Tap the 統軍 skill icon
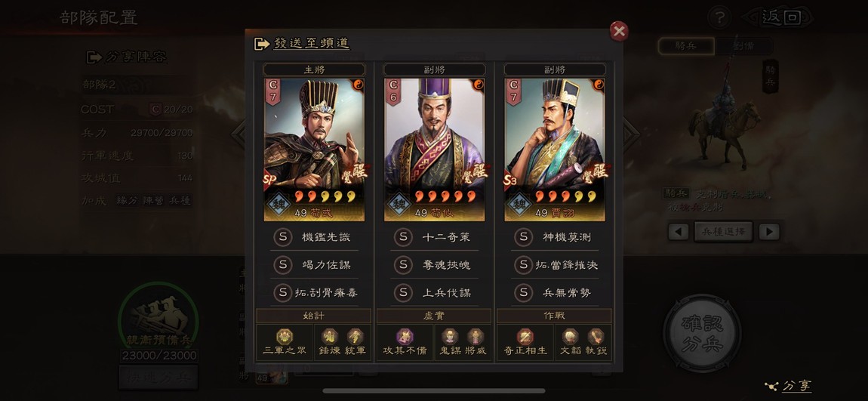 click(x=356, y=337)
